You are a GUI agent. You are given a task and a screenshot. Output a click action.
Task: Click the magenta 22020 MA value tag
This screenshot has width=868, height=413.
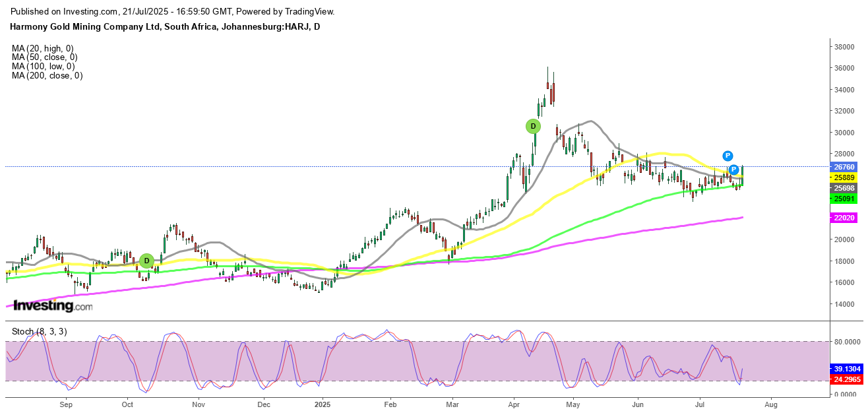tap(844, 217)
